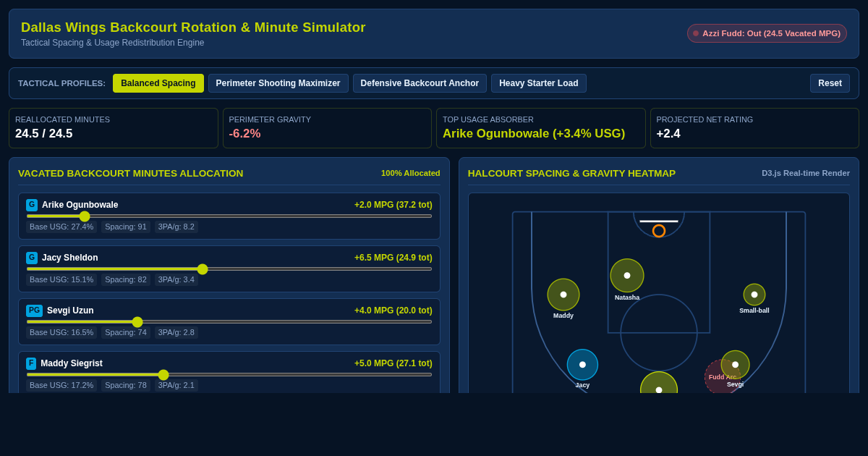Select Jacy's blue node on the court
Image resolution: width=868 pixels, height=456 pixels.
pos(582,365)
